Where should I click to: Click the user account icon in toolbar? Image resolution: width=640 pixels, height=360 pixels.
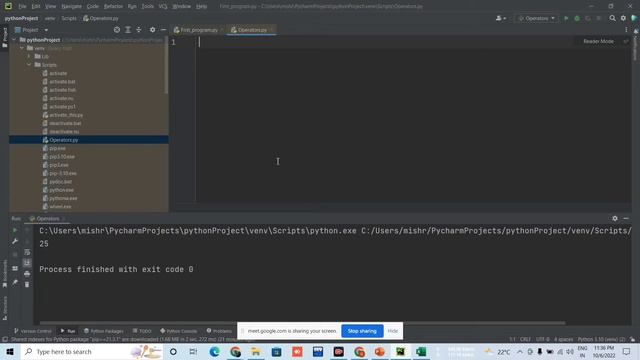point(500,18)
